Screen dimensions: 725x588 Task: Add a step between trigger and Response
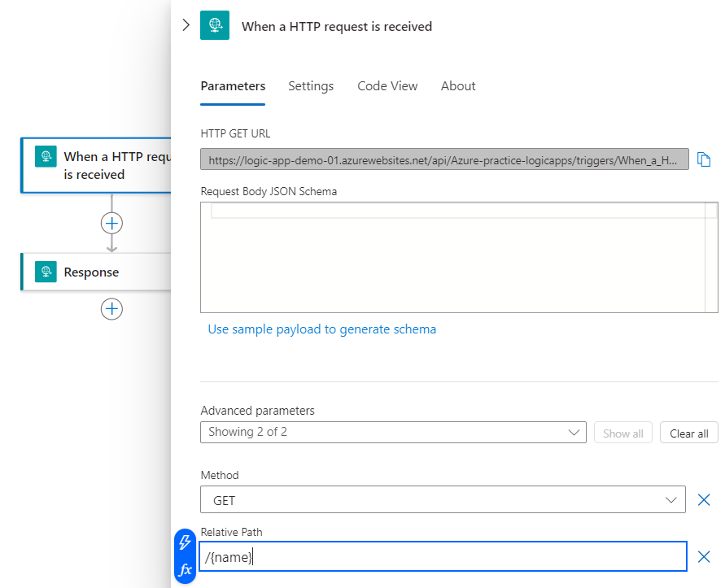coord(111,223)
